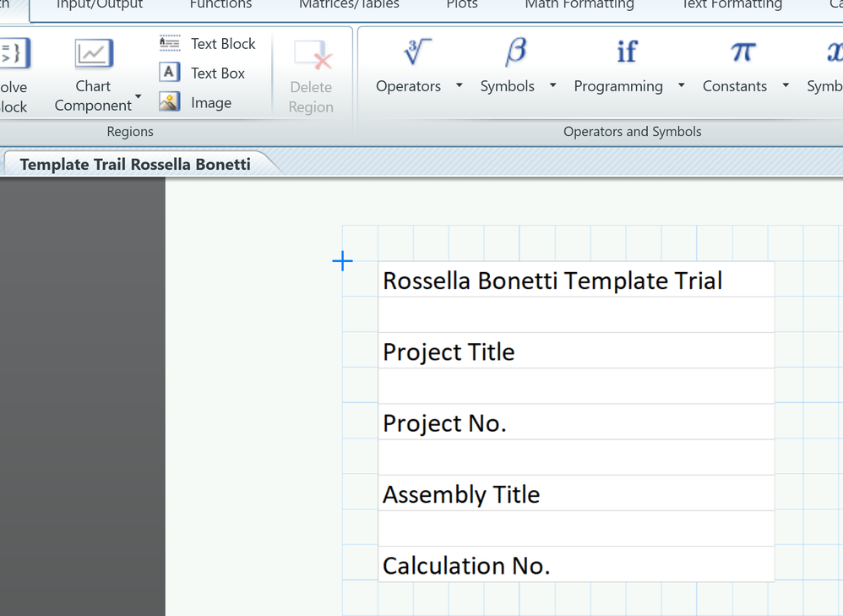This screenshot has width=843, height=616.
Task: Open the Programming 'if' icon
Action: (626, 52)
